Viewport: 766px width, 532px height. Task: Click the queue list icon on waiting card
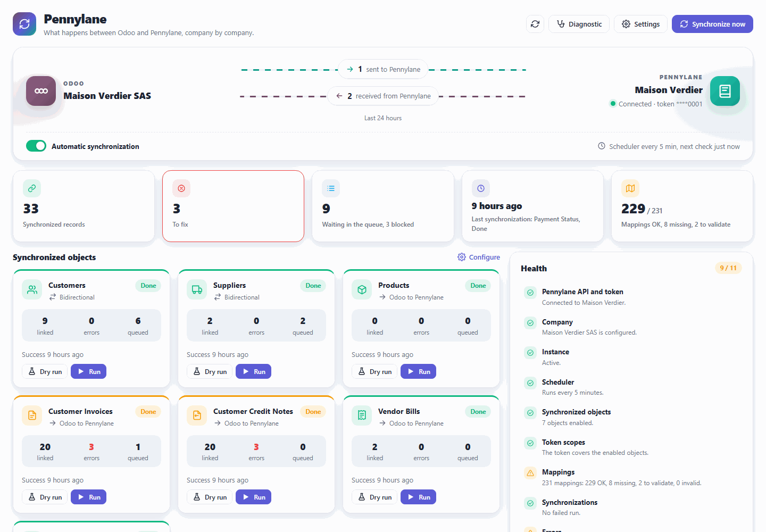[x=331, y=188]
